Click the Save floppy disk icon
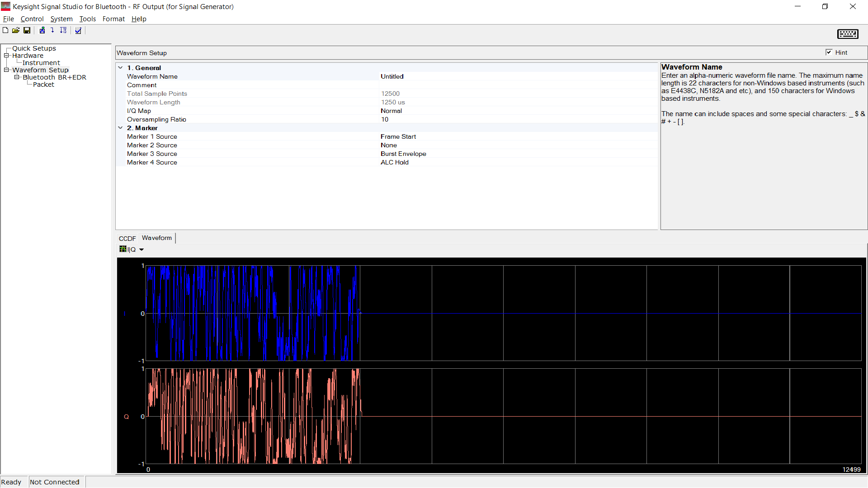Image resolution: width=868 pixels, height=488 pixels. tap(27, 30)
